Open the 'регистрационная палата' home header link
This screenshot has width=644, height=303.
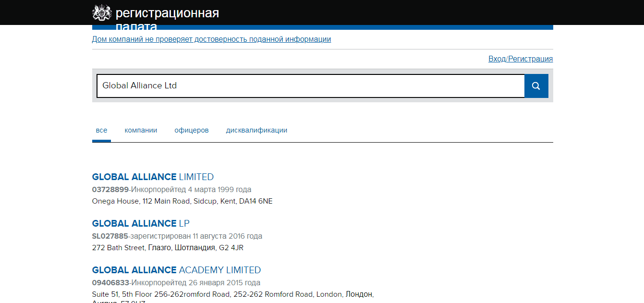(x=167, y=13)
